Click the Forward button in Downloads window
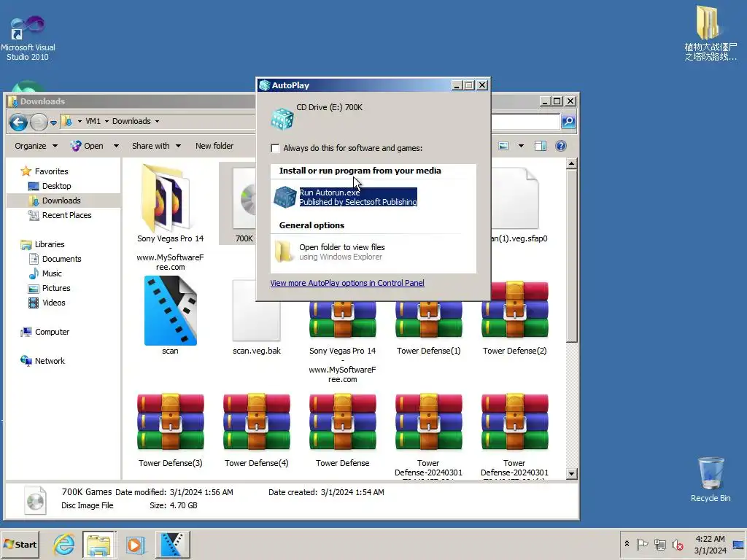This screenshot has width=747, height=560. tap(39, 122)
